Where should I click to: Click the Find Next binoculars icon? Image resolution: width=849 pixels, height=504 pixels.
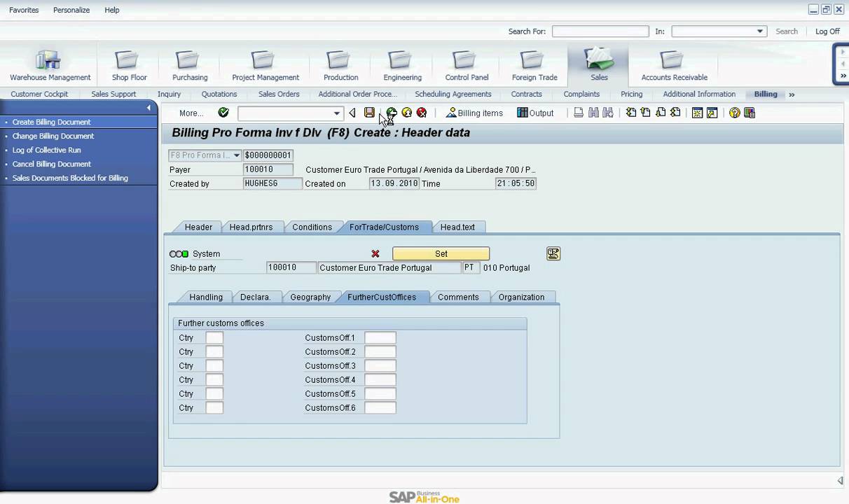pos(608,113)
